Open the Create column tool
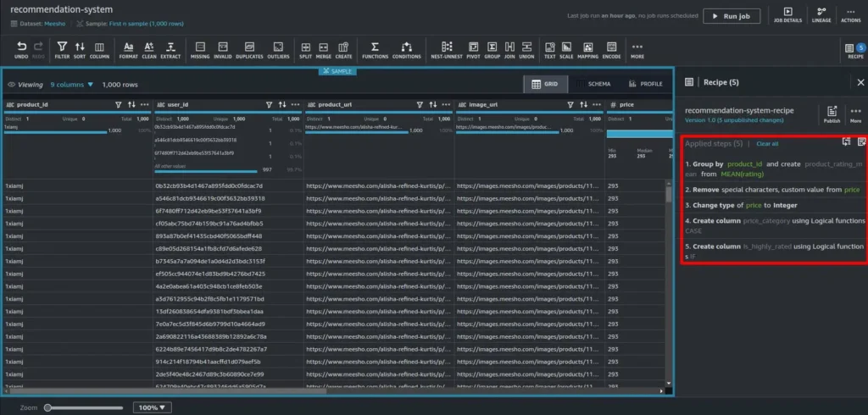This screenshot has height=415, width=868. (343, 50)
